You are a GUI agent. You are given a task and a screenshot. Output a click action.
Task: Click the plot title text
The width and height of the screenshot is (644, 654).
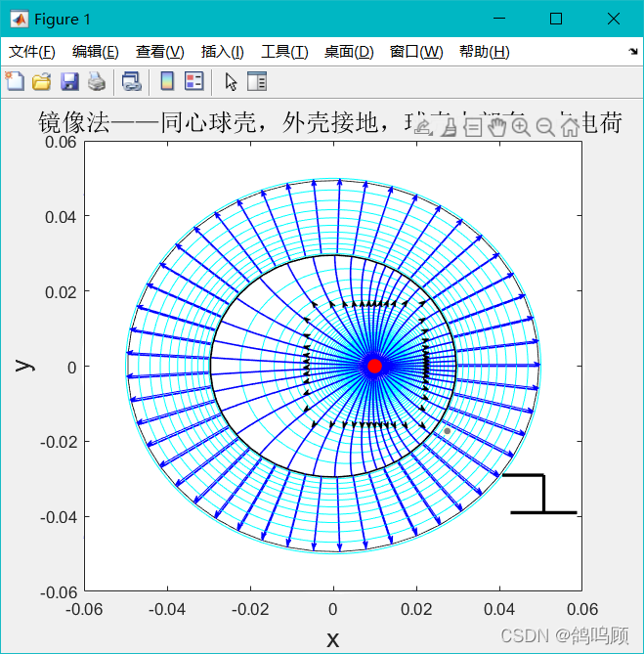click(330, 122)
